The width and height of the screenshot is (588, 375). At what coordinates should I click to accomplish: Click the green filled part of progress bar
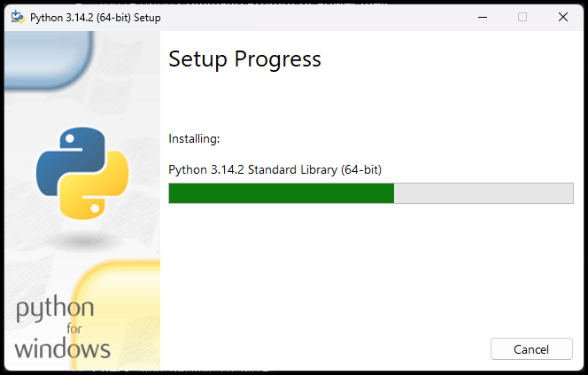pos(281,193)
